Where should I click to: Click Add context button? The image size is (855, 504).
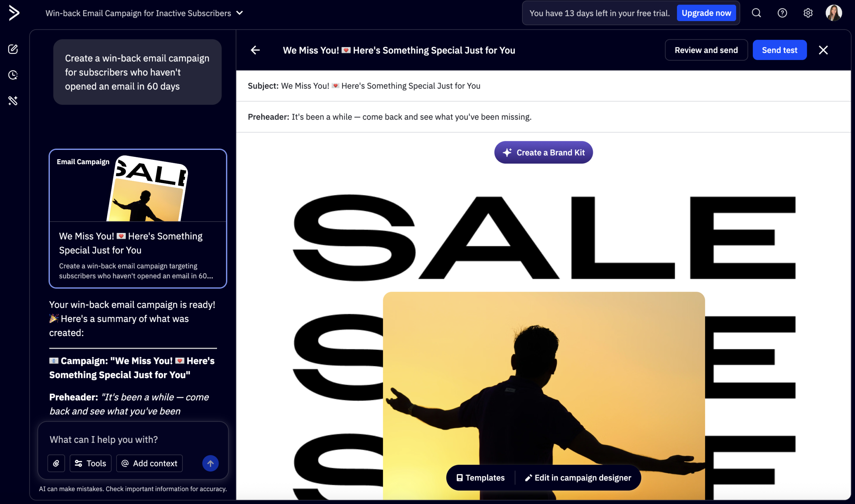pyautogui.click(x=149, y=463)
